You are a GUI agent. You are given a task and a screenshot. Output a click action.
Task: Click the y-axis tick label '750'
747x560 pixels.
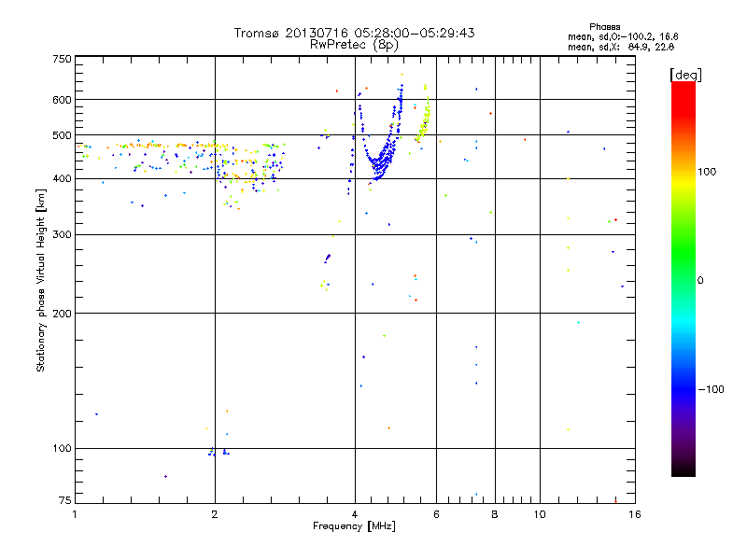click(x=62, y=59)
